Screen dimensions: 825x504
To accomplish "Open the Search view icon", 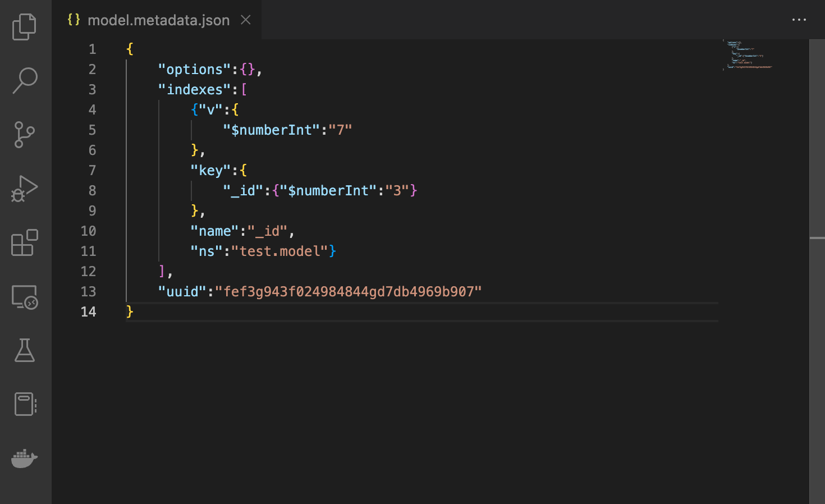I will coord(25,80).
